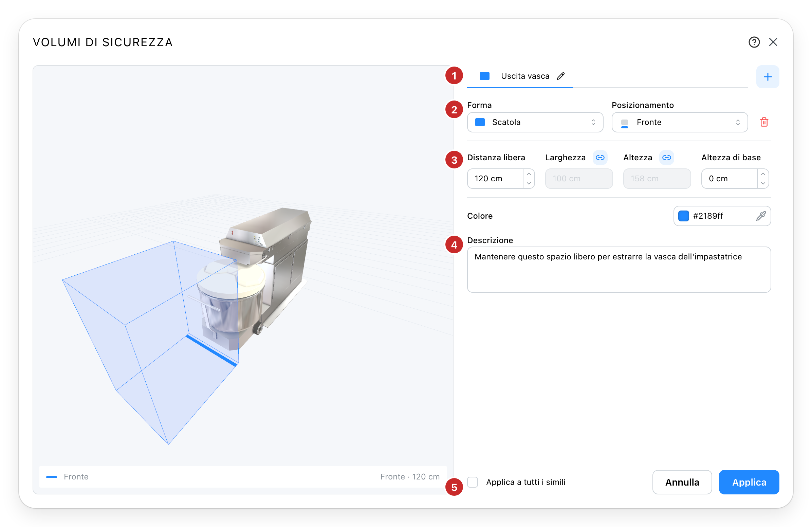
Task: Add a new safety volume with plus button
Action: click(x=768, y=77)
